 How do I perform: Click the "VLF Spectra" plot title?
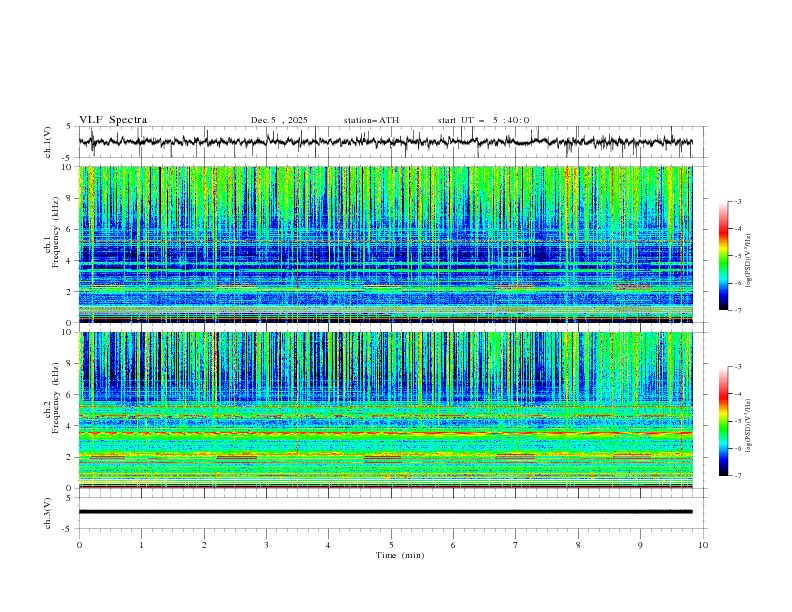(113, 120)
